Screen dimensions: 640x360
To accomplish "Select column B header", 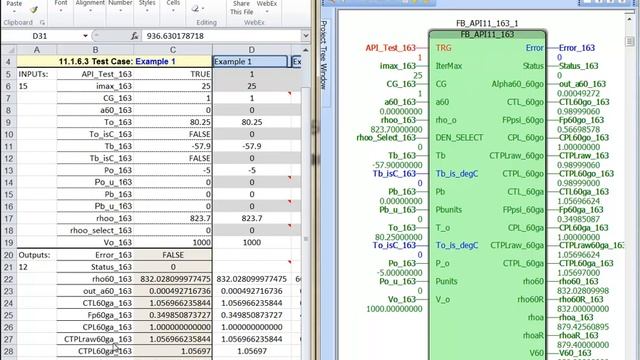I will click(x=95, y=50).
